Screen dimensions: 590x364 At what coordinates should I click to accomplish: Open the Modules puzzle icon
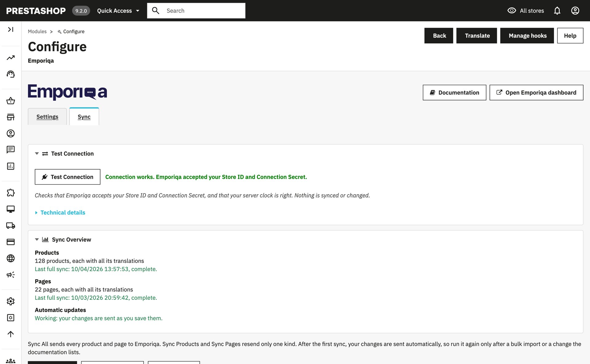pos(11,193)
